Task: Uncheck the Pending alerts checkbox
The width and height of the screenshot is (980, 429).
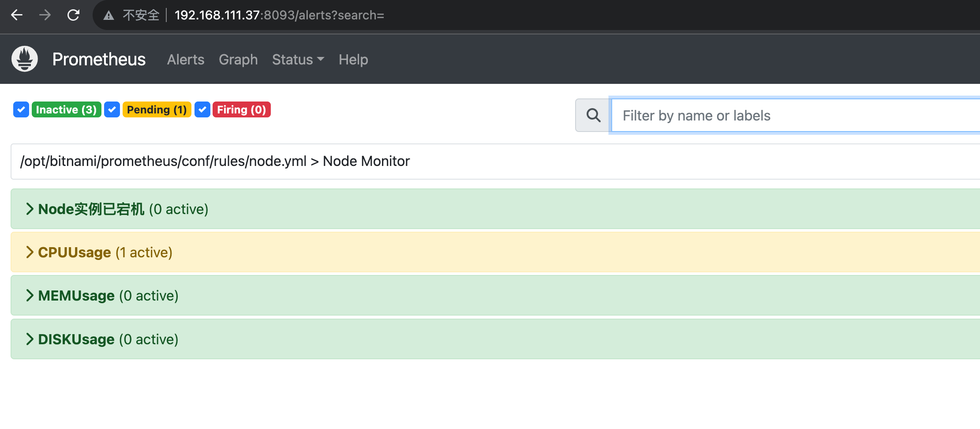Action: coord(112,109)
